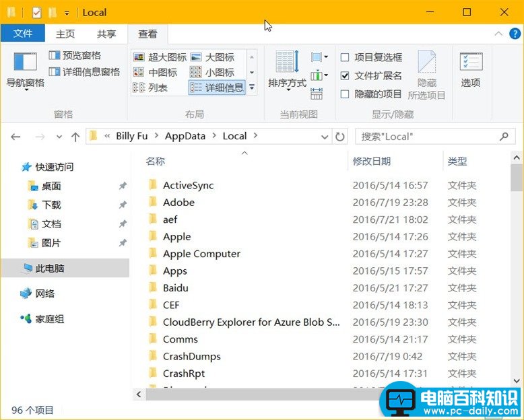Click the search magnifier icon
This screenshot has height=420, width=524.
point(504,136)
